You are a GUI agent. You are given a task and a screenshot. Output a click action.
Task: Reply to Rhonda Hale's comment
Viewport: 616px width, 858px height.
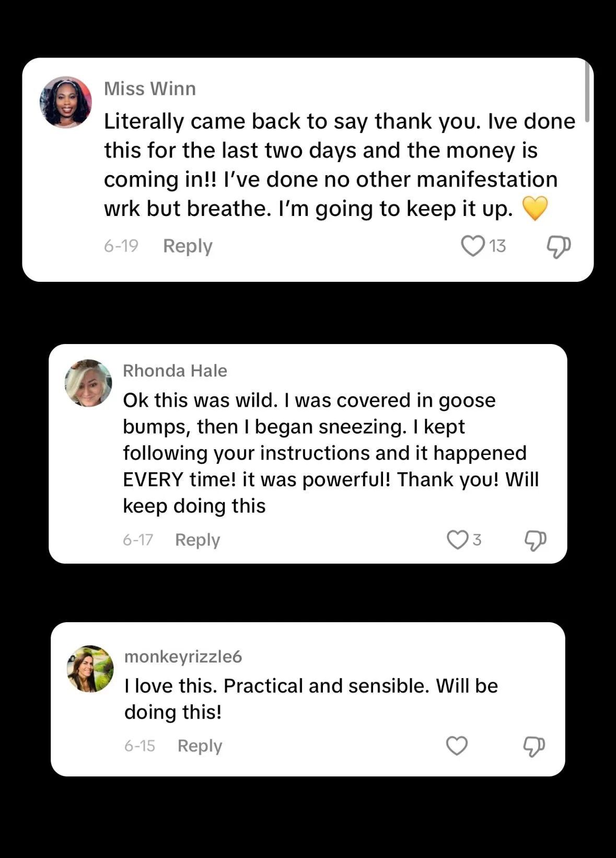[x=197, y=540]
